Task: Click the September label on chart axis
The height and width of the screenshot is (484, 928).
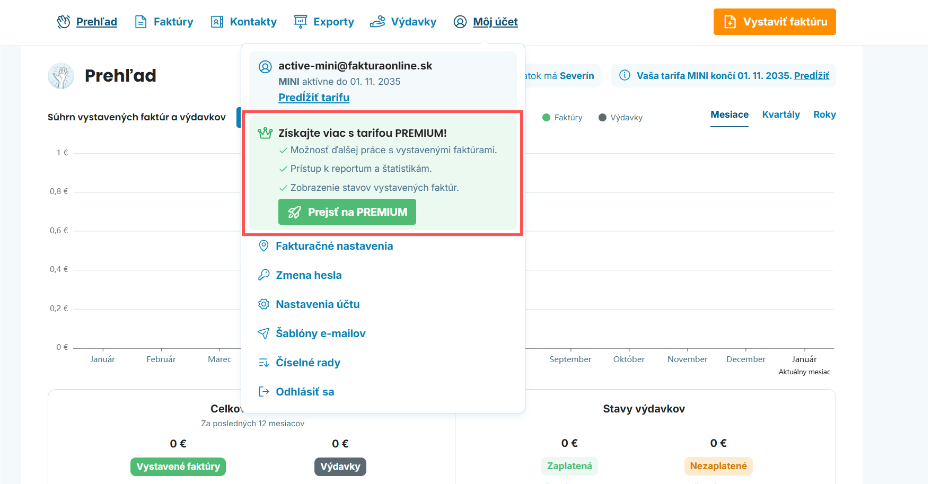Action: 570,359
